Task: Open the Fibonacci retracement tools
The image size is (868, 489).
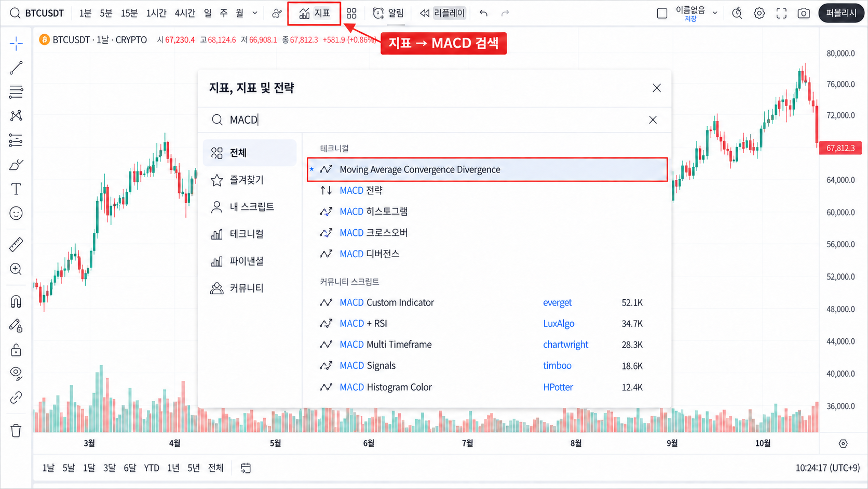Action: point(16,92)
